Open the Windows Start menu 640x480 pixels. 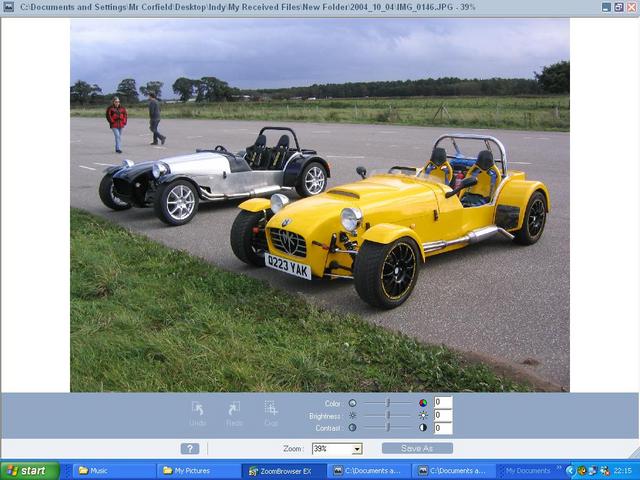pyautogui.click(x=29, y=470)
